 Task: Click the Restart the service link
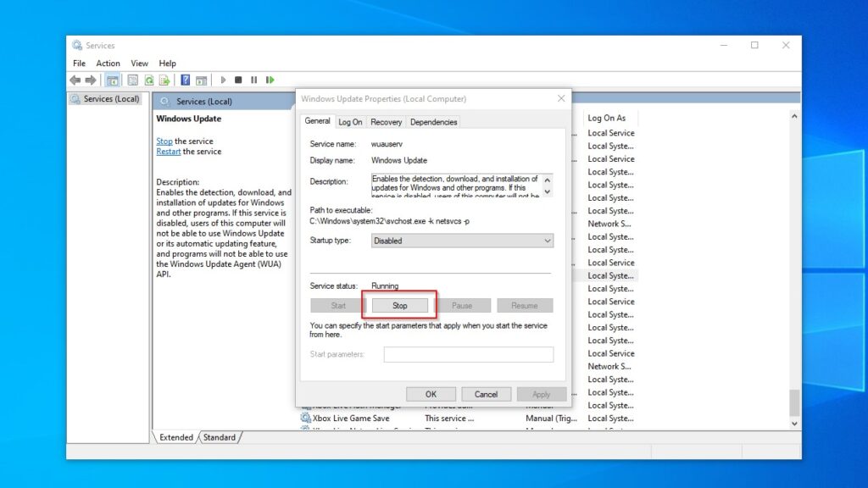coord(168,151)
